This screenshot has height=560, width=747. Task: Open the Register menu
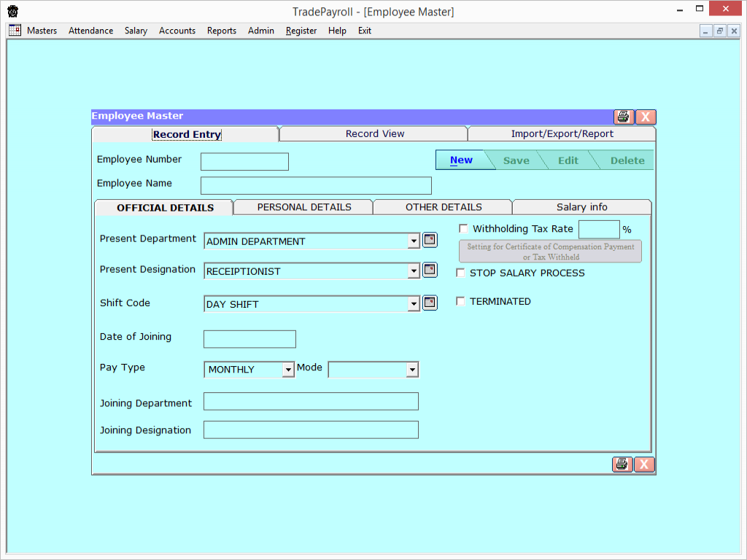[301, 31]
